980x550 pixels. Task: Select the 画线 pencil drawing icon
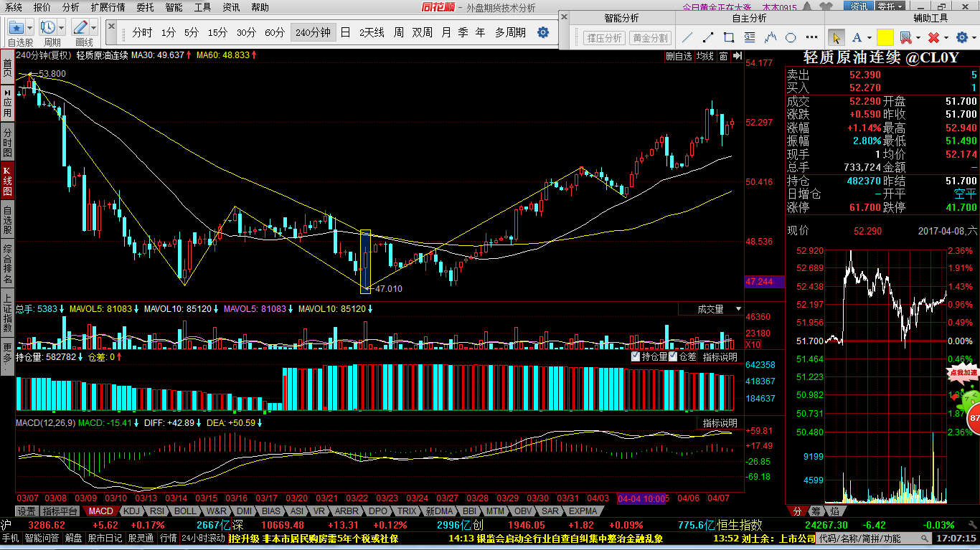tap(80, 28)
